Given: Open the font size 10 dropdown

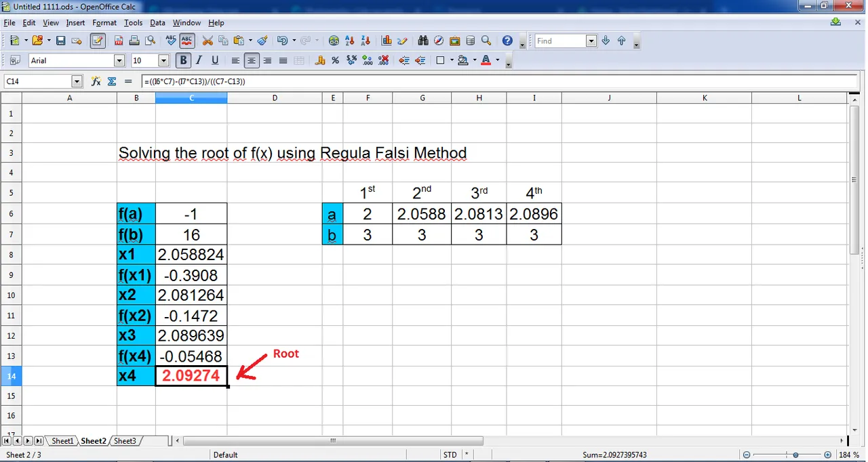Looking at the screenshot, I should coord(163,61).
